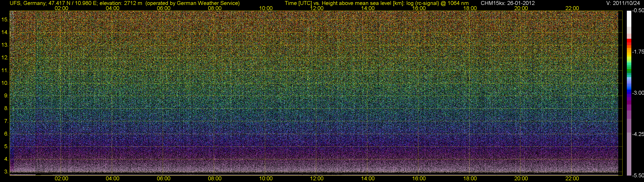
Task: Click 10:00 on the top time axis
Action: click(x=266, y=8)
